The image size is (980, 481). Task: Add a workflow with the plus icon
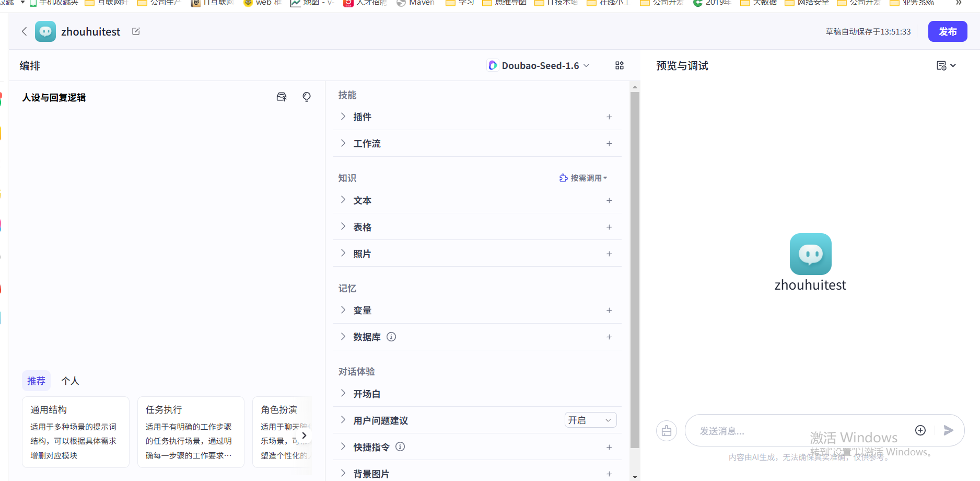pos(609,143)
